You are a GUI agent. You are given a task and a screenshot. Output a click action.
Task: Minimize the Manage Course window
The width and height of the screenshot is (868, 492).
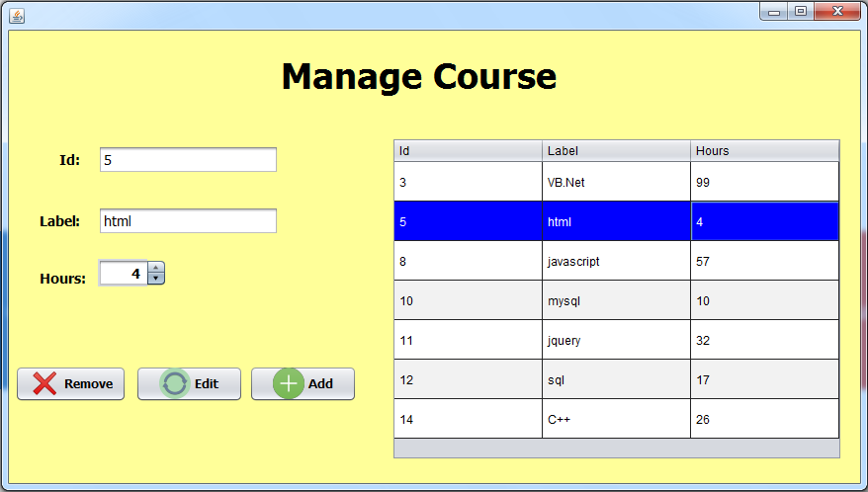pos(774,11)
